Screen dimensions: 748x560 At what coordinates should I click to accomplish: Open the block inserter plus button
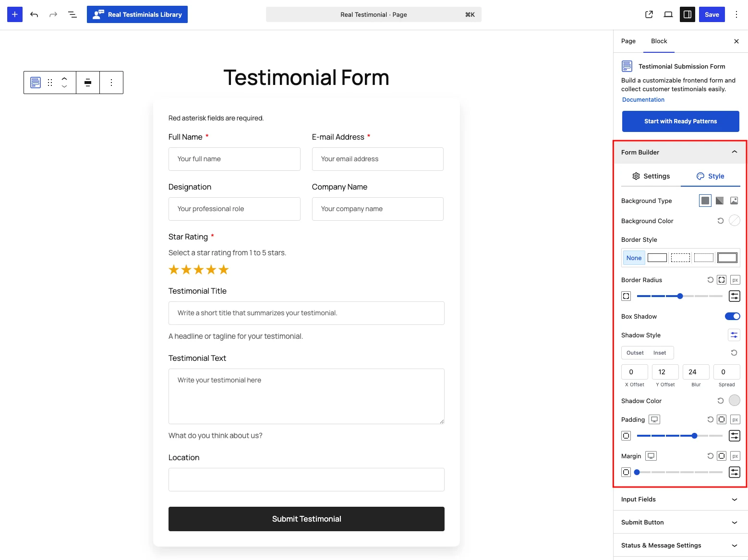tap(15, 14)
